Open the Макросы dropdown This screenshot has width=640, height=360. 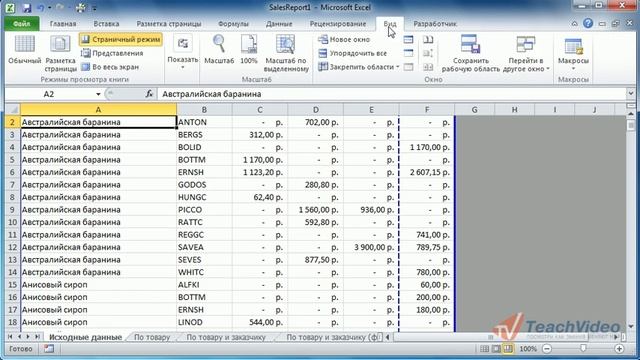[x=573, y=53]
